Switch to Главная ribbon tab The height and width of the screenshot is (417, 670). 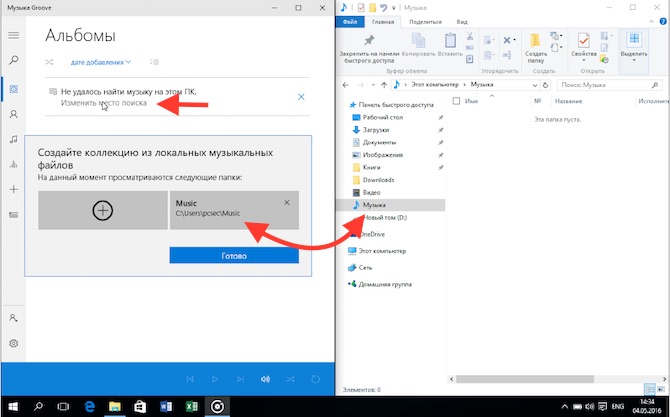click(383, 22)
